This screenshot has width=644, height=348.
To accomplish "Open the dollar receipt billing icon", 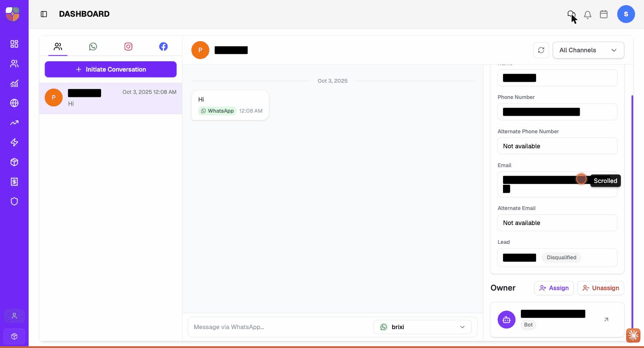I will (14, 182).
